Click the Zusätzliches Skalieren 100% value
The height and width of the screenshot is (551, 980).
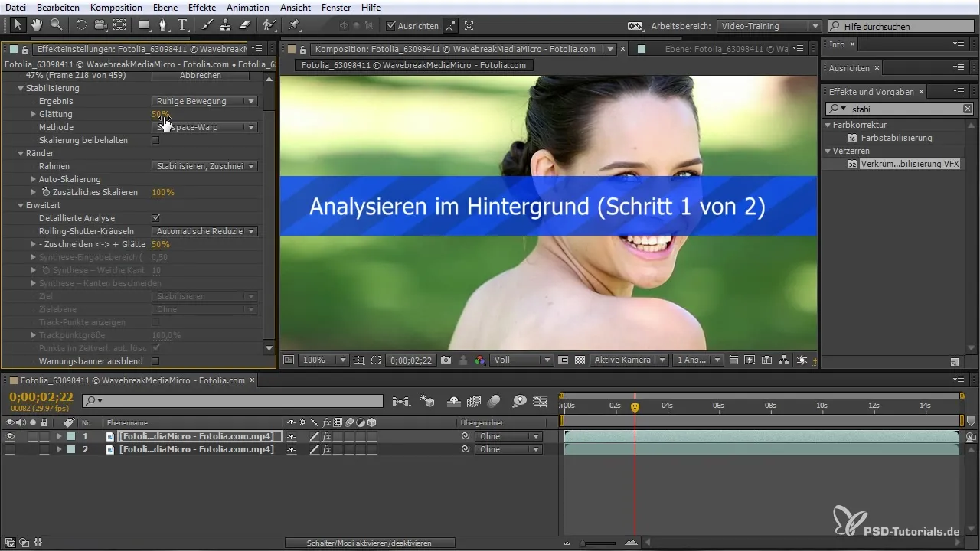163,192
